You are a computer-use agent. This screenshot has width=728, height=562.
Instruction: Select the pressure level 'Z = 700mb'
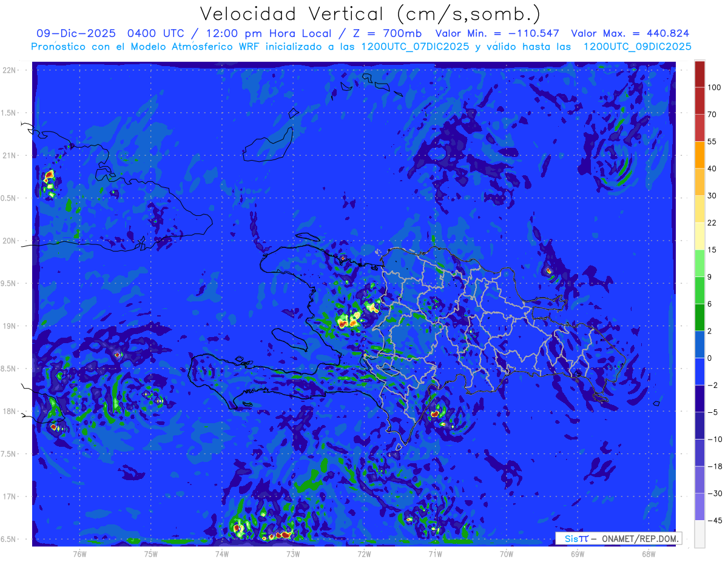(x=388, y=33)
